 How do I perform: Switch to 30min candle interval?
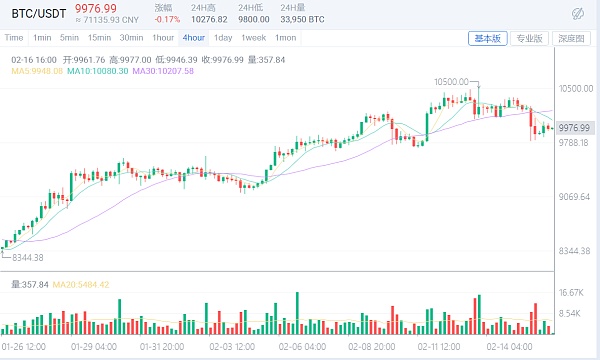tap(131, 38)
